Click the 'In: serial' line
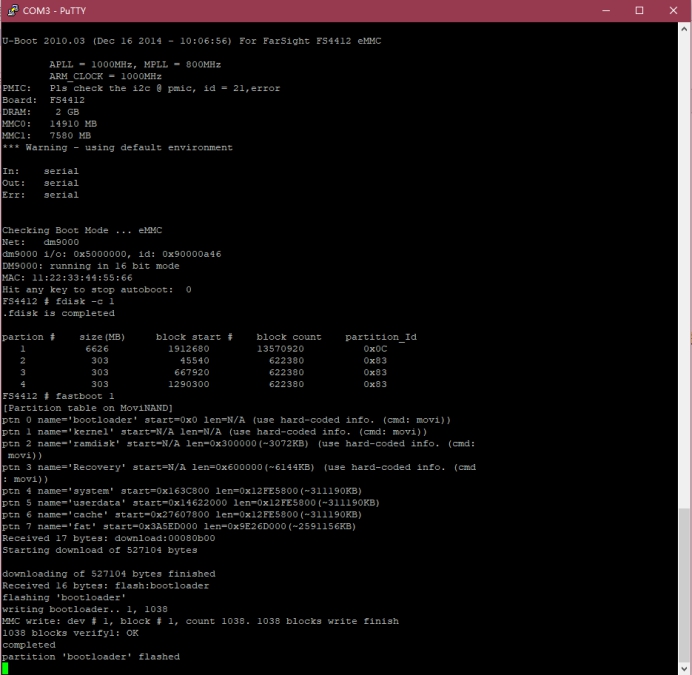The height and width of the screenshot is (675, 692). click(40, 171)
